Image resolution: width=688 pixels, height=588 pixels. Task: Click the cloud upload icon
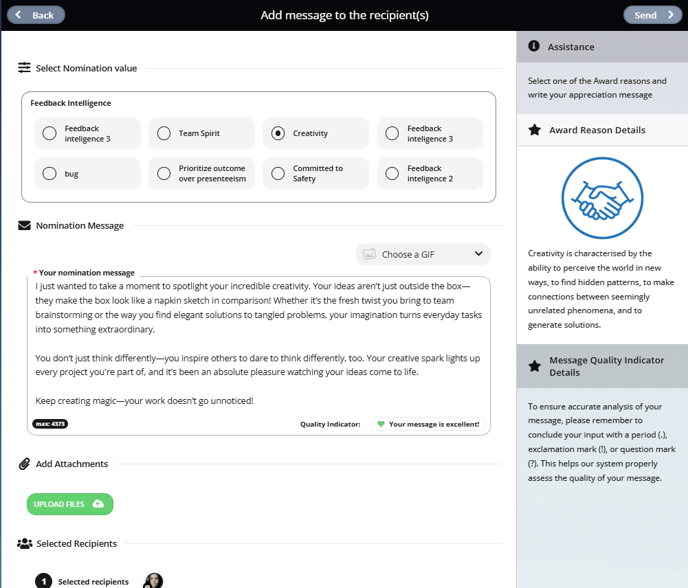click(x=98, y=504)
